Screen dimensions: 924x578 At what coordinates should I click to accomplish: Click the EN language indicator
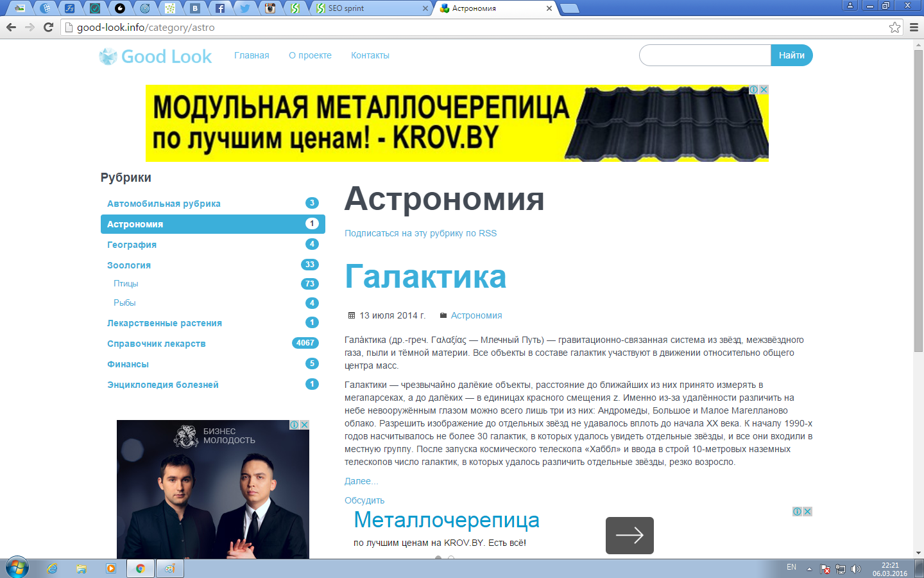coord(791,567)
